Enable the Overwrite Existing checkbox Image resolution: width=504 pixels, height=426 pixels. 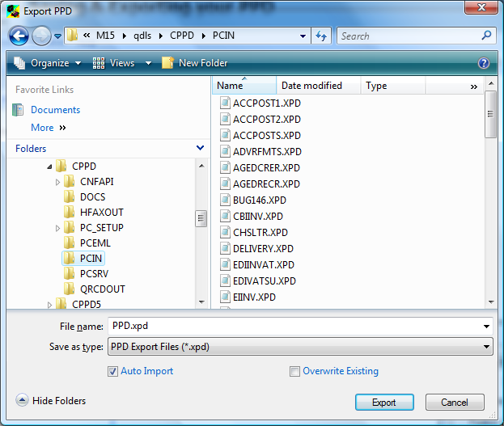point(295,371)
